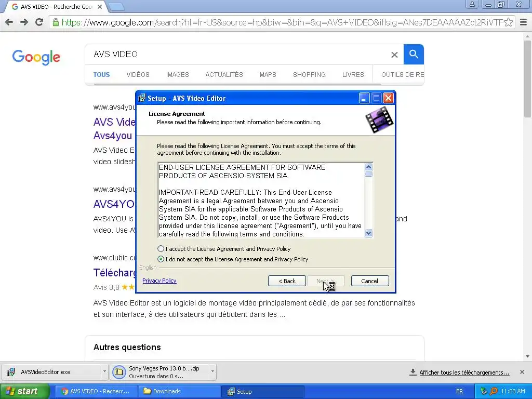Image resolution: width=532 pixels, height=399 pixels.
Task: Minimize the Setup dialog window
Action: (x=364, y=98)
